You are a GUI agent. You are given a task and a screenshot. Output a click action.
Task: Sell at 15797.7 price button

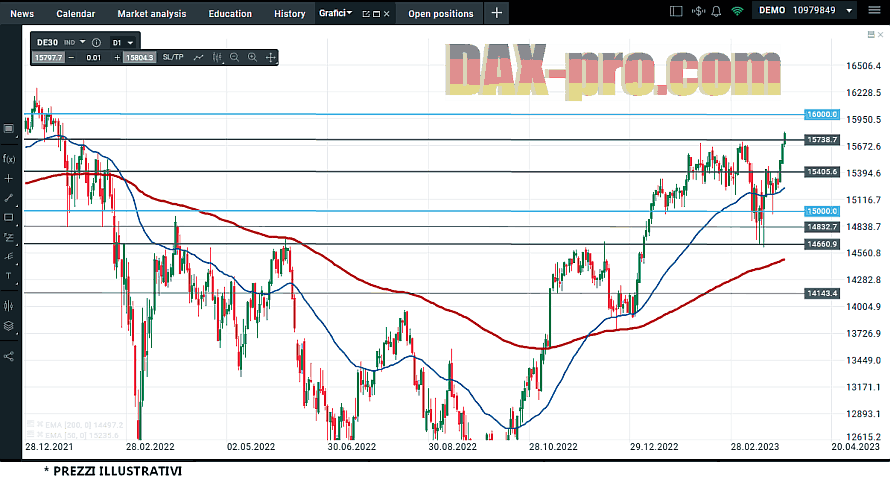click(x=48, y=57)
